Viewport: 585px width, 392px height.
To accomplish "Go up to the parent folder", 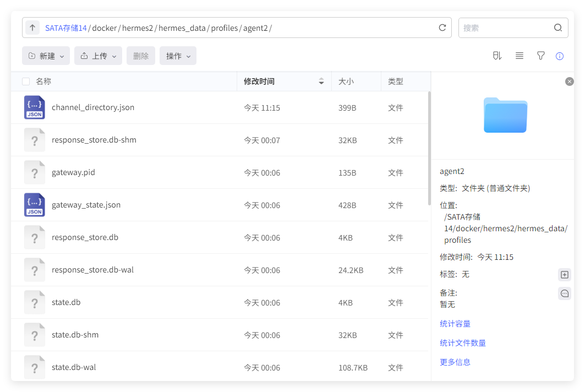I will pos(32,28).
